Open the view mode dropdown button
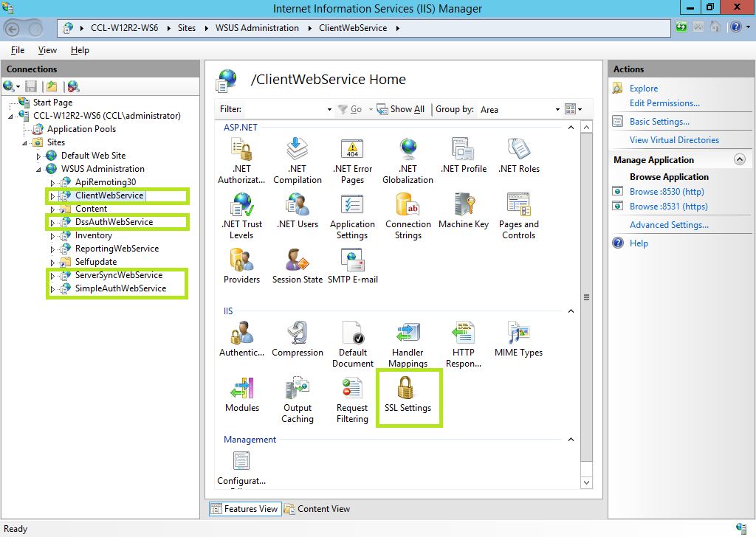 [573, 109]
